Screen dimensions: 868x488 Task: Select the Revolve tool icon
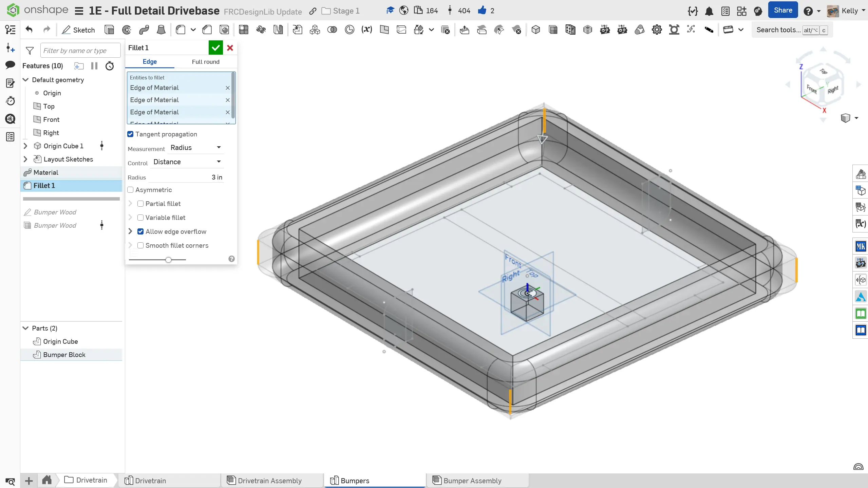tap(127, 30)
